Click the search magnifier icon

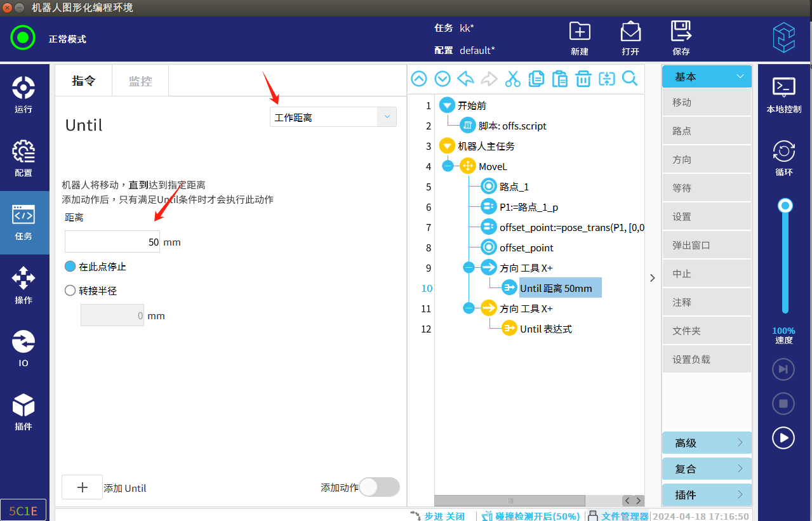coord(630,79)
